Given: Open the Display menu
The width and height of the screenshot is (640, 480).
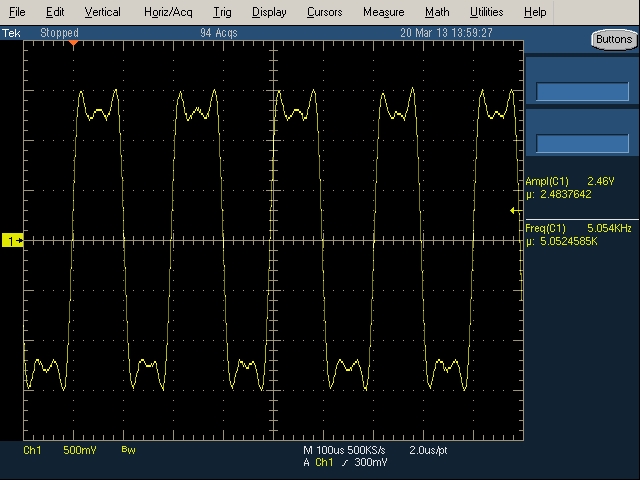Looking at the screenshot, I should tap(269, 12).
